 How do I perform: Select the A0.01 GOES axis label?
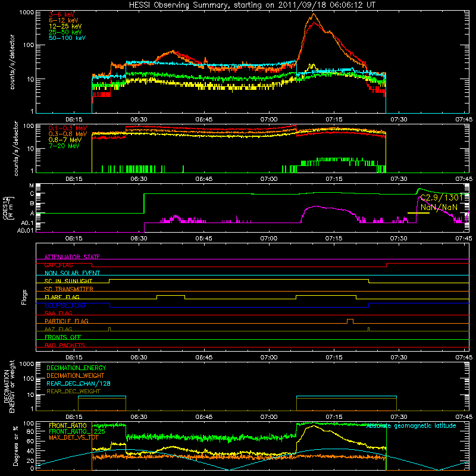(25, 230)
